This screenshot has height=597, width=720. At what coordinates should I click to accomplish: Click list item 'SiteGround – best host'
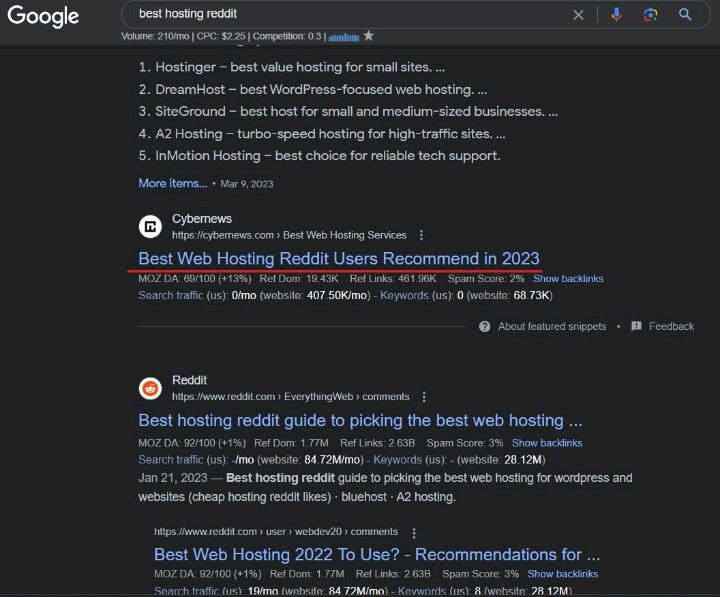click(x=348, y=112)
